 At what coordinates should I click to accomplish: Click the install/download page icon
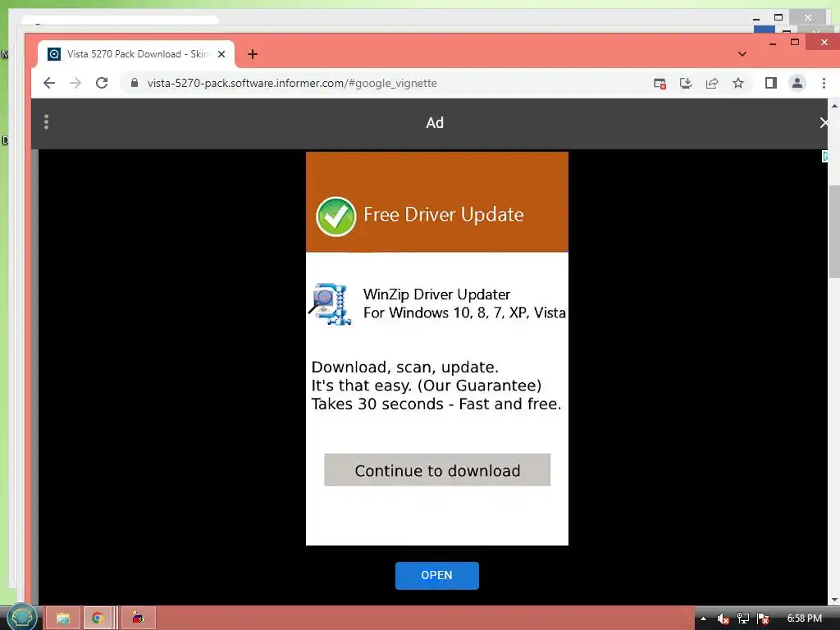[x=686, y=83]
